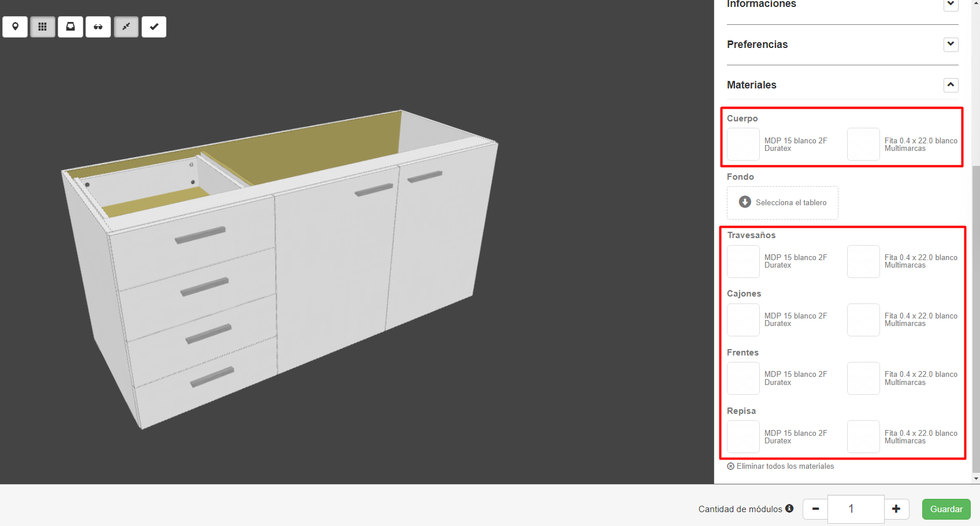
Task: Click the Informaciones heading
Action: [761, 4]
